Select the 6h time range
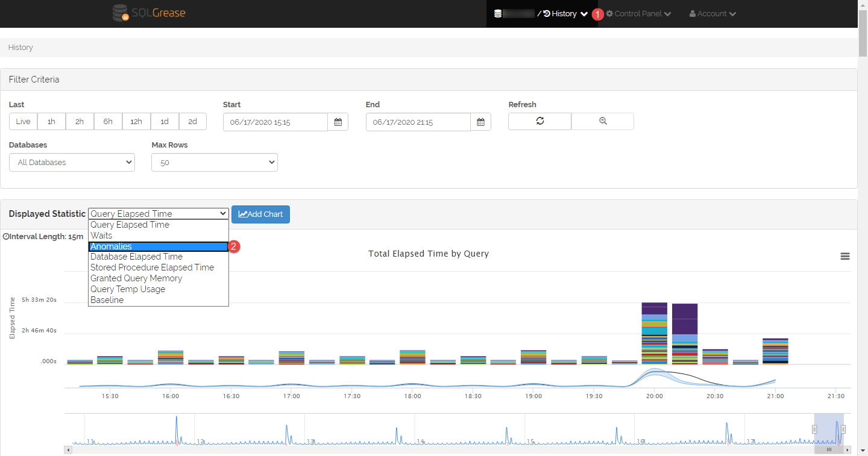868x456 pixels. pyautogui.click(x=108, y=122)
